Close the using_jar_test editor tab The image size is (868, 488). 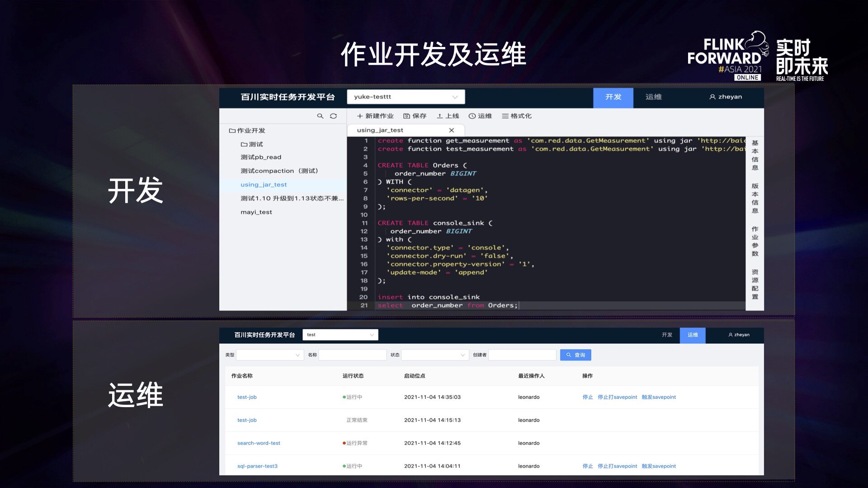[451, 130]
